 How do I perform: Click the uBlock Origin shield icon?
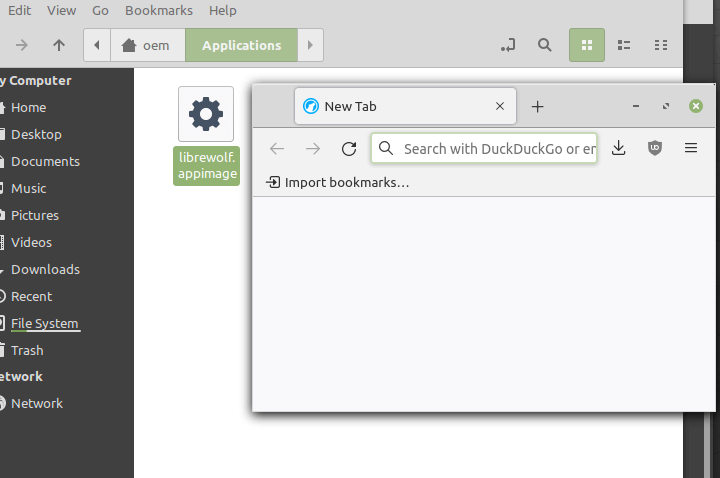coord(655,148)
